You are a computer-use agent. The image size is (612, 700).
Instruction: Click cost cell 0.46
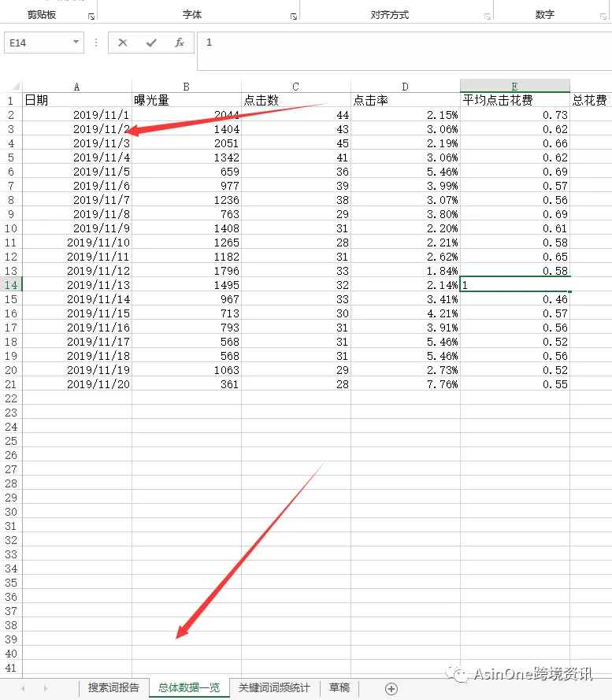pos(514,299)
